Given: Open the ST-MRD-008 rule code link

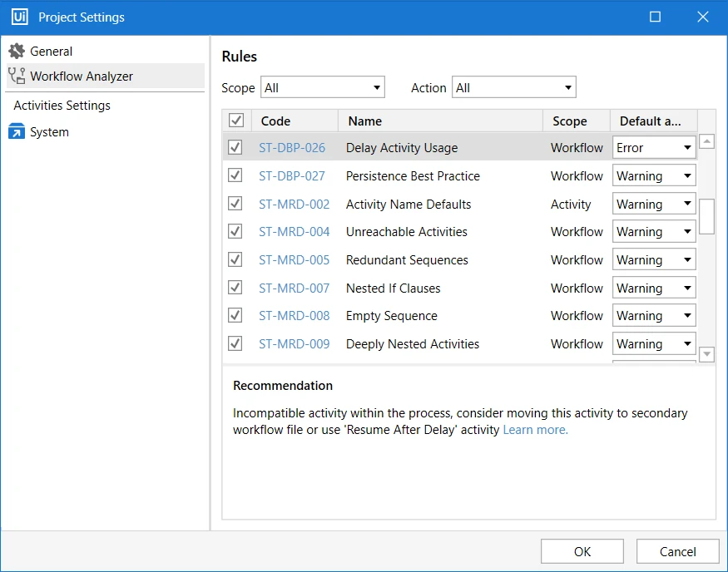Looking at the screenshot, I should coord(295,316).
